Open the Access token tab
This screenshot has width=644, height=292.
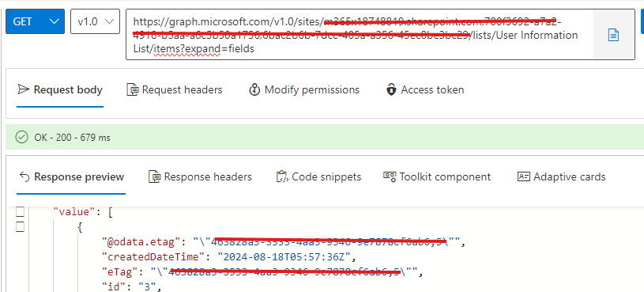click(x=425, y=89)
